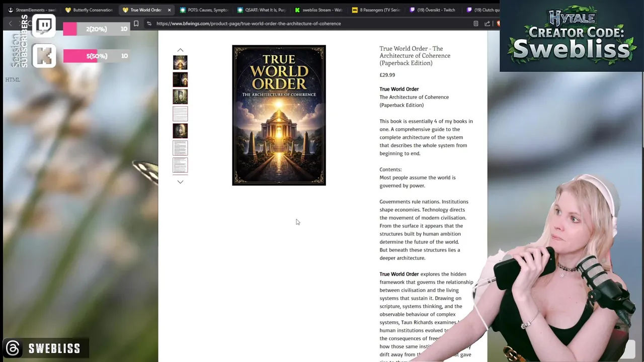The image size is (644, 362).
Task: Click the Hytale Creator Code Swebliss banner
Action: point(572,36)
